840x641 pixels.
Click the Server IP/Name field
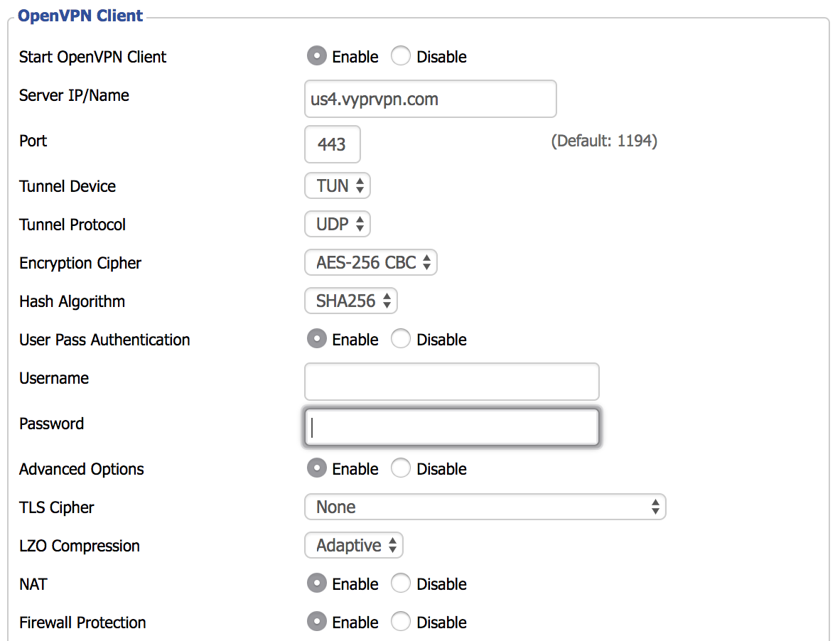pos(430,99)
